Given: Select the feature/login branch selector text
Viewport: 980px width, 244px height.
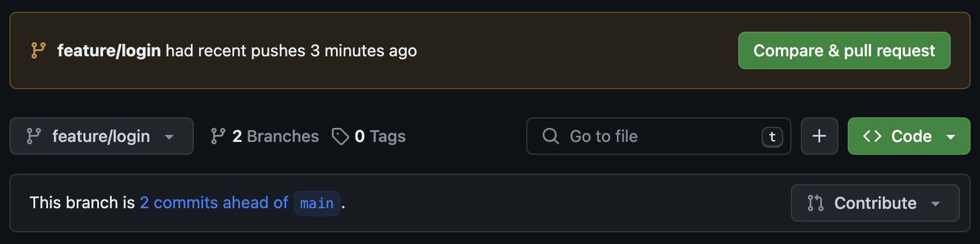Looking at the screenshot, I should (101, 137).
